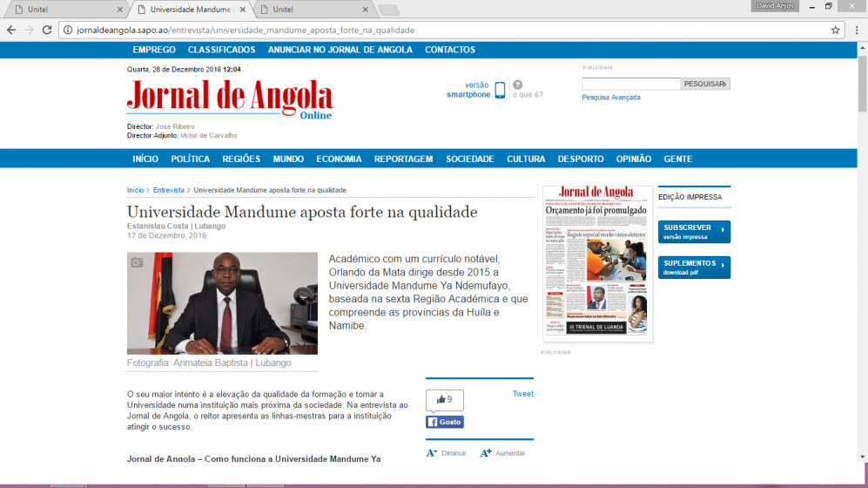868x488 pixels.
Task: Go to MUNDO section
Action: [288, 159]
